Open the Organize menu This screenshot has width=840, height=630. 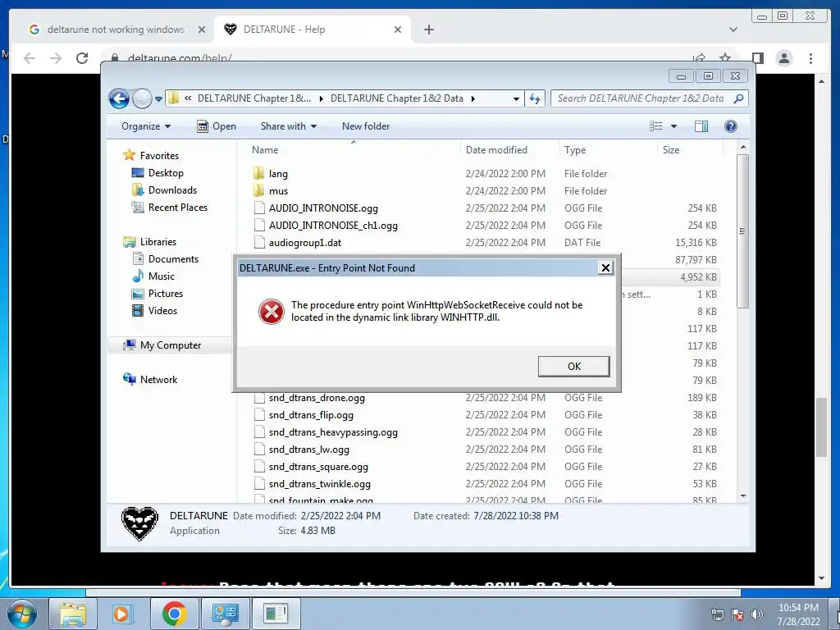point(146,126)
